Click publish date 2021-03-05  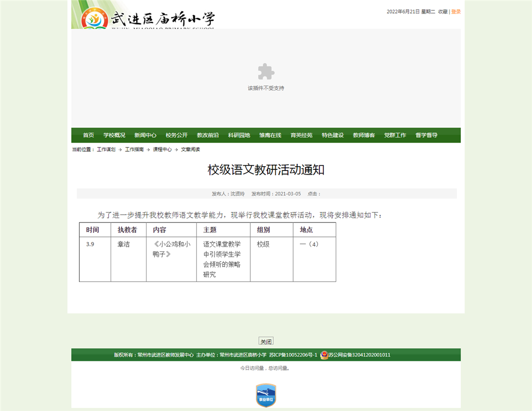[288, 194]
